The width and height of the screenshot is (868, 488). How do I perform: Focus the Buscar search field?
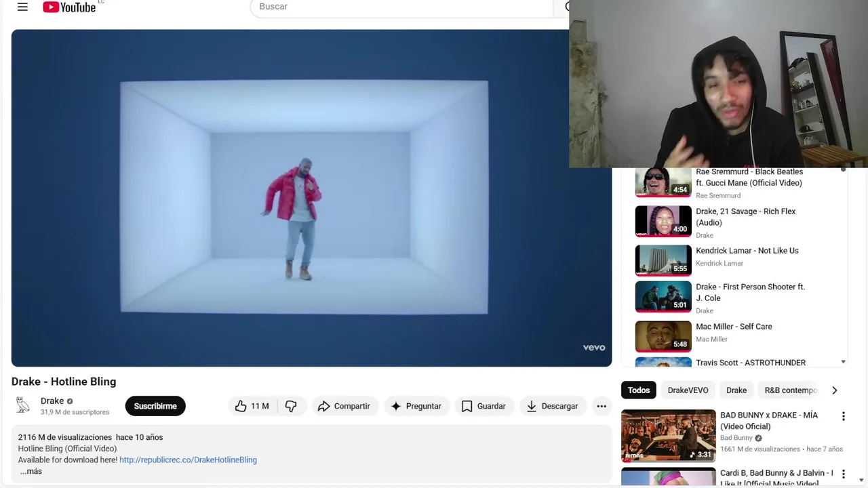pos(401,7)
